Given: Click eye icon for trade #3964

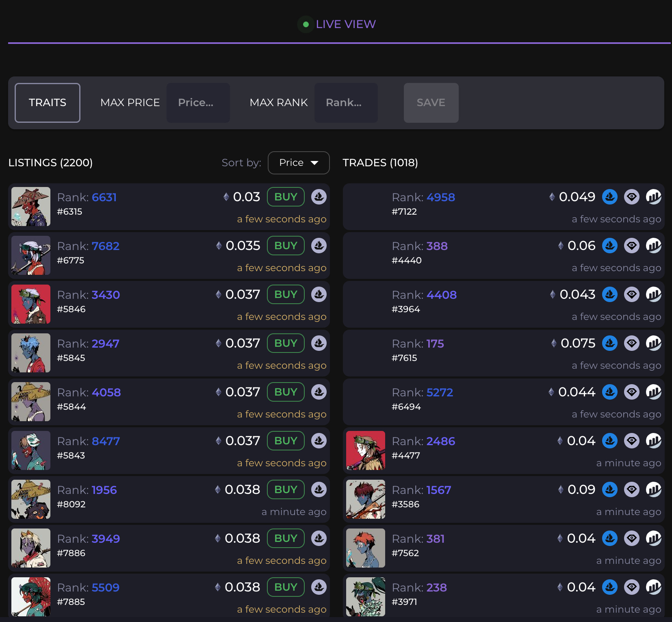Looking at the screenshot, I should point(632,294).
